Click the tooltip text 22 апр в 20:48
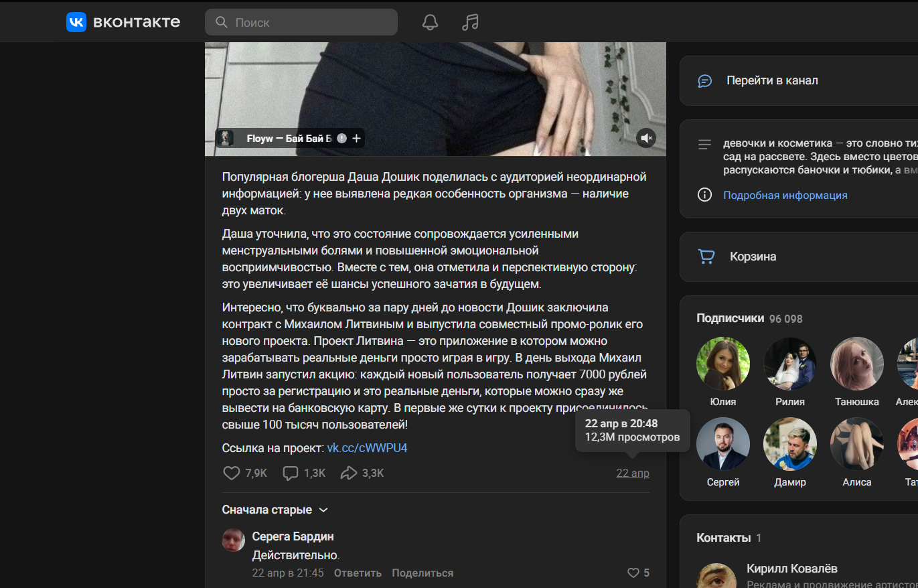This screenshot has height=588, width=918. click(x=621, y=424)
